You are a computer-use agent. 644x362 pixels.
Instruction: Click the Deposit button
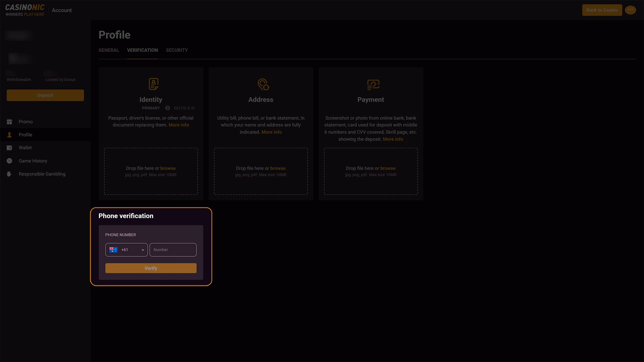click(x=45, y=95)
